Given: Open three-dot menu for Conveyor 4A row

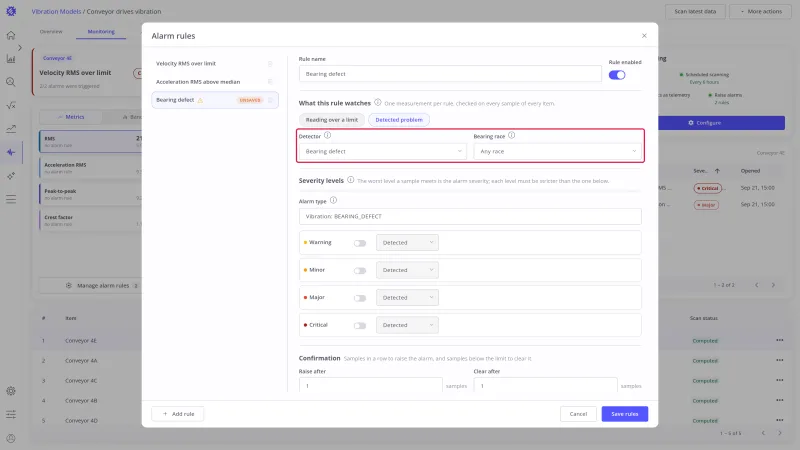Looking at the screenshot, I should point(780,360).
